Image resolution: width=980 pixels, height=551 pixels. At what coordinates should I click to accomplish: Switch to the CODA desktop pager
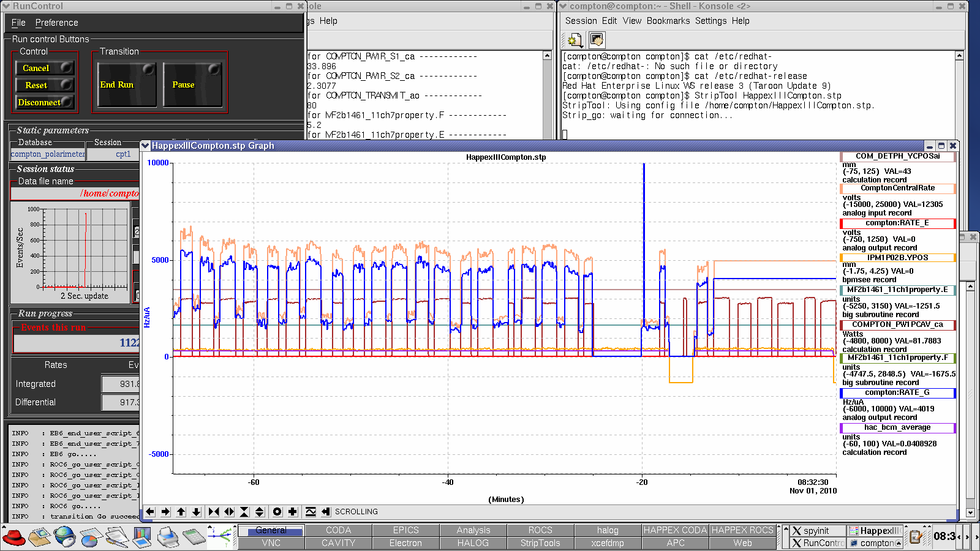339,530
